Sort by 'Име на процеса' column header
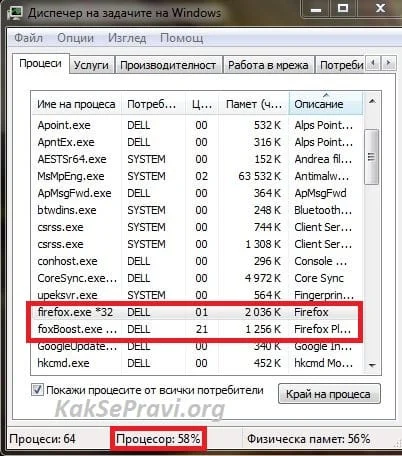This screenshot has width=402, height=456. coord(76,104)
